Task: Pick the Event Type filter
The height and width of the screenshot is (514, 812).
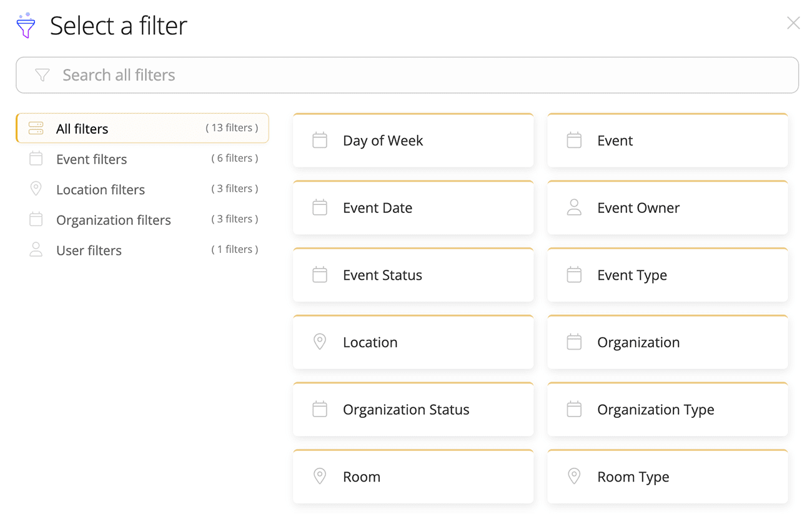Action: click(667, 275)
